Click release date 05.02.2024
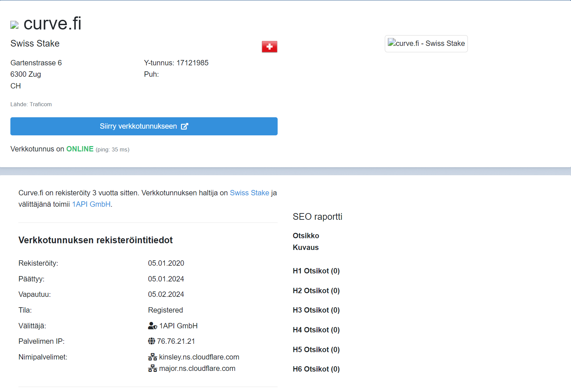The image size is (571, 392). pos(166,294)
